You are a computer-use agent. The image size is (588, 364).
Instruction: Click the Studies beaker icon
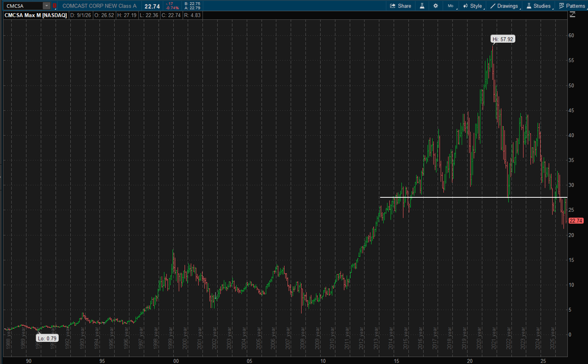pyautogui.click(x=529, y=6)
